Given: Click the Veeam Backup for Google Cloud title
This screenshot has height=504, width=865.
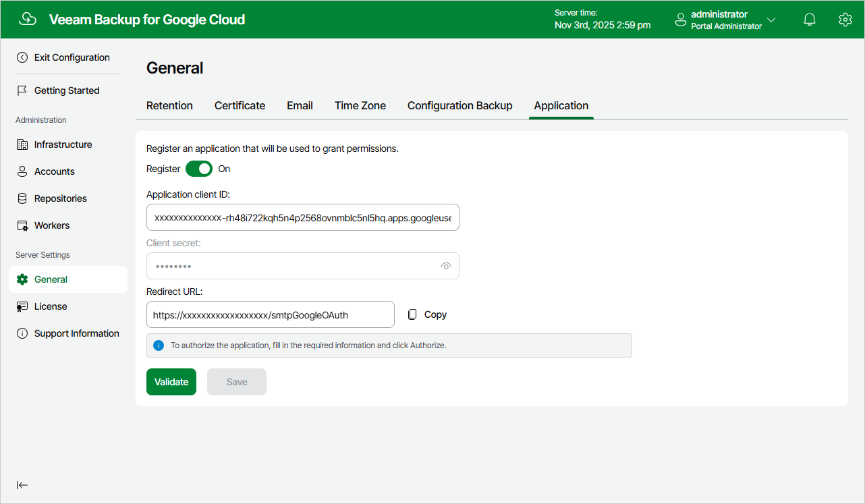Looking at the screenshot, I should pos(147,20).
